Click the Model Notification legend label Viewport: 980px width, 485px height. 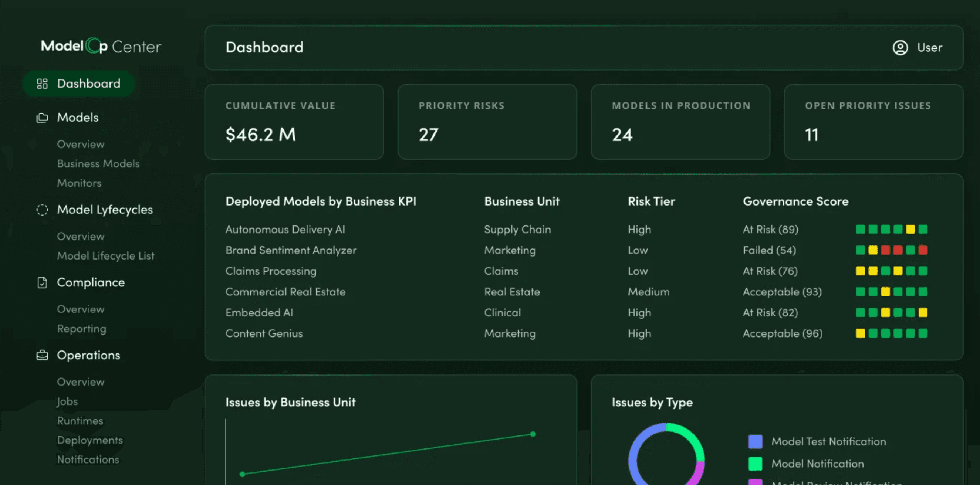[x=818, y=464]
